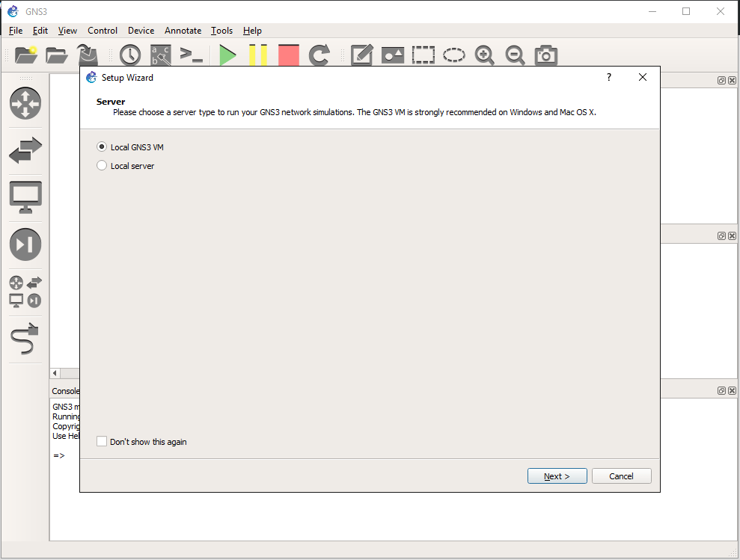Take a screenshot with the camera icon
This screenshot has width=740, height=560.
click(546, 55)
